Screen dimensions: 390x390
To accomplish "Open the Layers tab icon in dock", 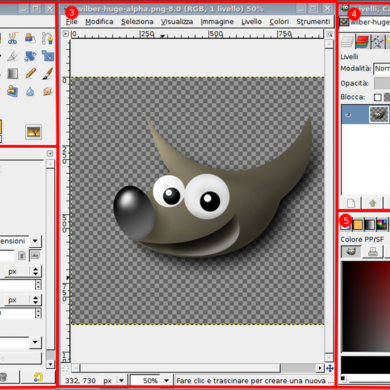I will tap(347, 42).
